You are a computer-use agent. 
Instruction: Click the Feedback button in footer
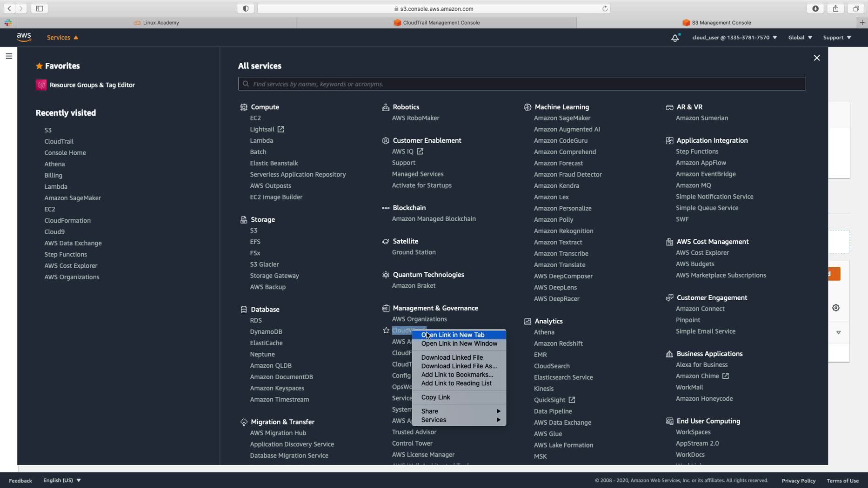click(x=20, y=481)
